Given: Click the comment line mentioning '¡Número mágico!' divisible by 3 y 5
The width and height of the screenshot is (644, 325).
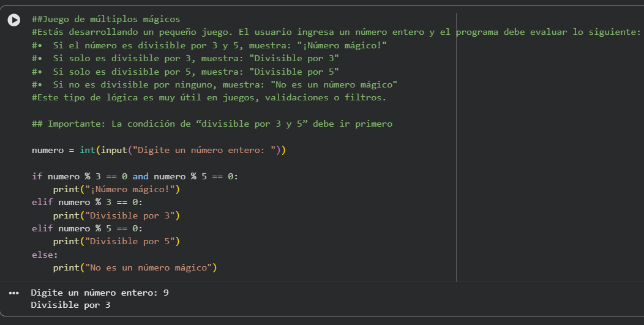Looking at the screenshot, I should pyautogui.click(x=209, y=45).
